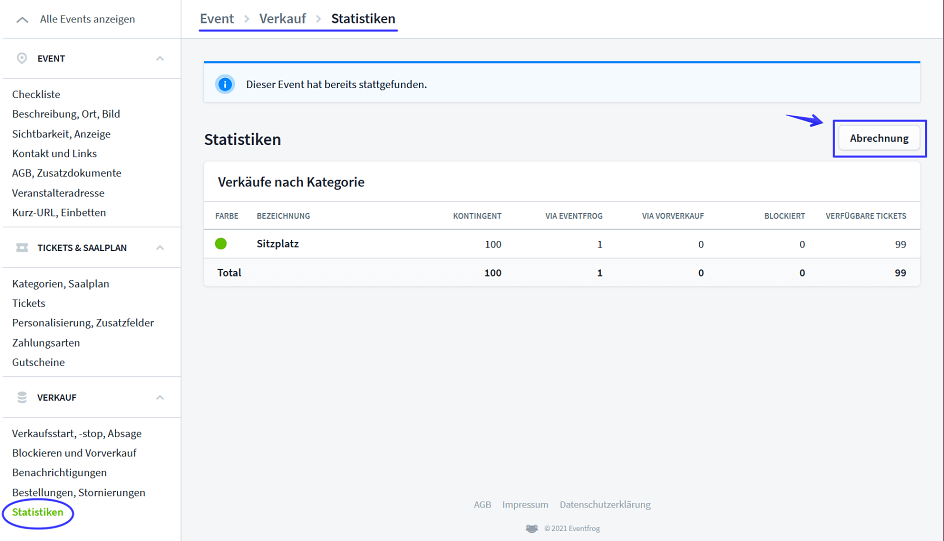
Task: Click the green Sitzplatz color dot
Action: pos(221,244)
